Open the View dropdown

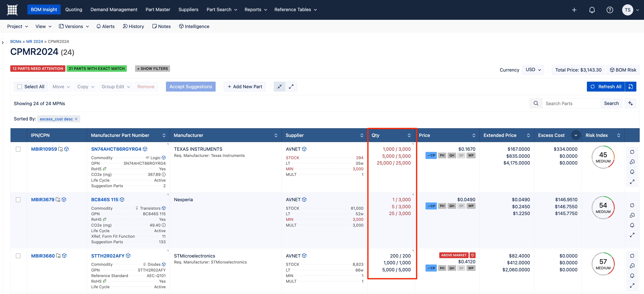pyautogui.click(x=43, y=26)
